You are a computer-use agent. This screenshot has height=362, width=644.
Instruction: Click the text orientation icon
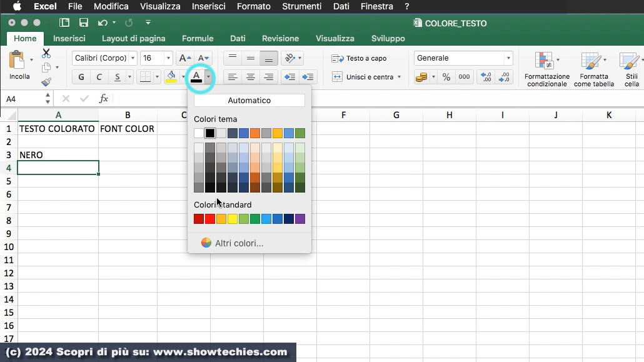pos(290,58)
